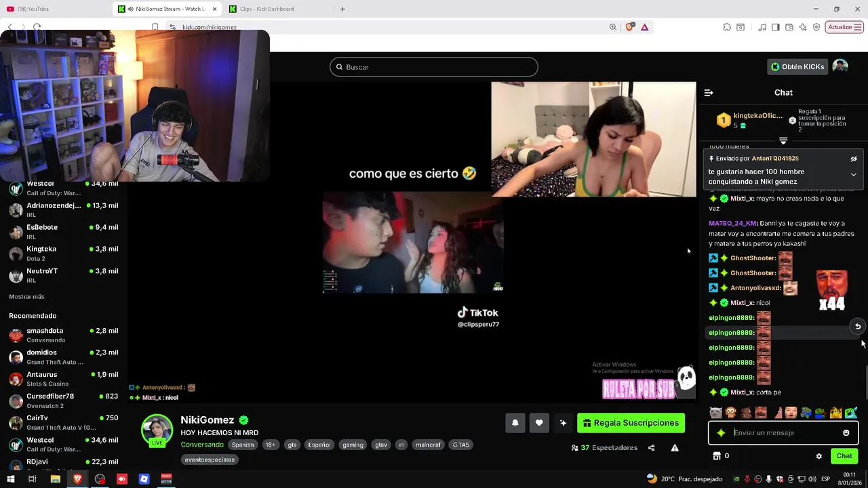The image size is (868, 488).
Task: Click Conversando category link
Action: (202, 445)
